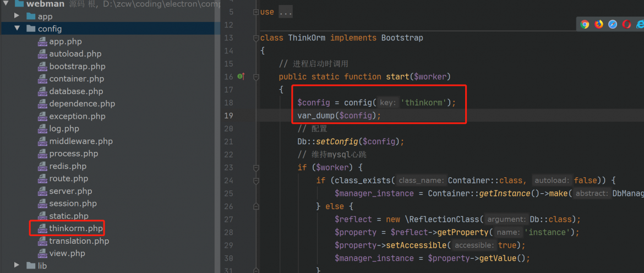
Task: Click the start function name
Action: tap(397, 77)
